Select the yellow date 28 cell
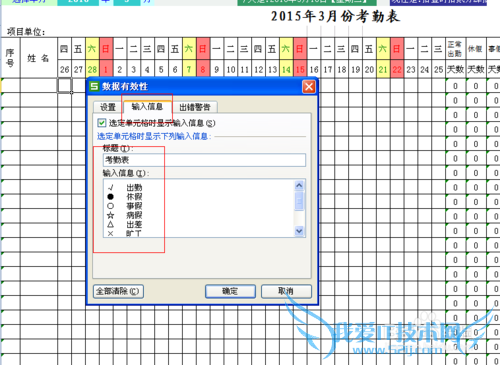 (92, 69)
